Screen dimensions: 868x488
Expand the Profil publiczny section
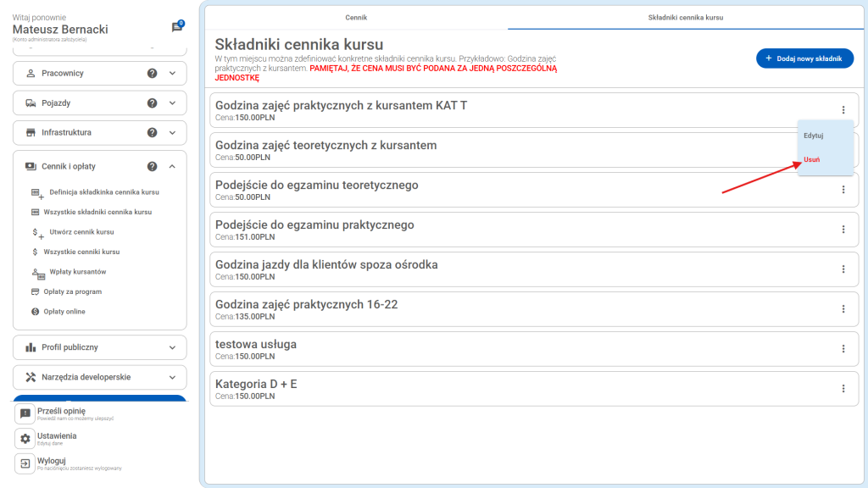tap(172, 347)
